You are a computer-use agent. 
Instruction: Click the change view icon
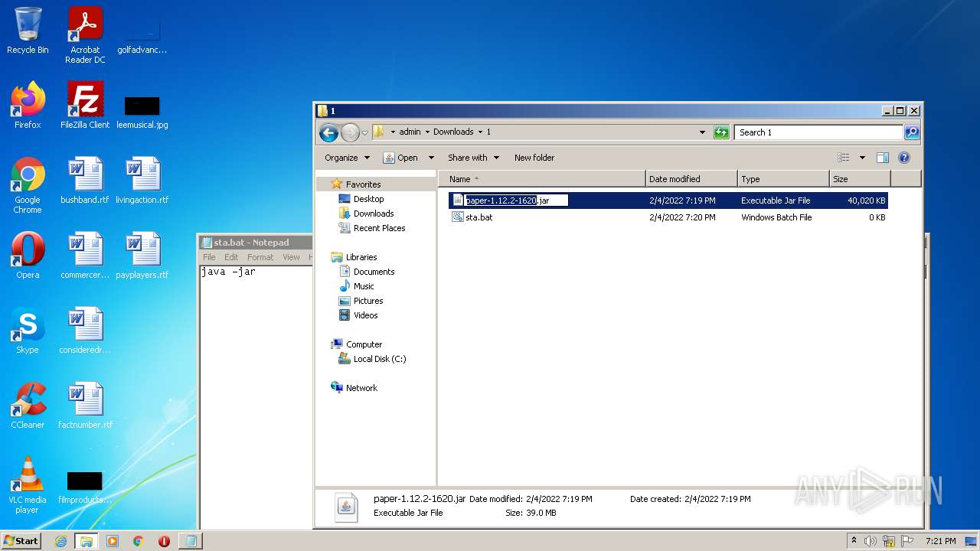(843, 158)
